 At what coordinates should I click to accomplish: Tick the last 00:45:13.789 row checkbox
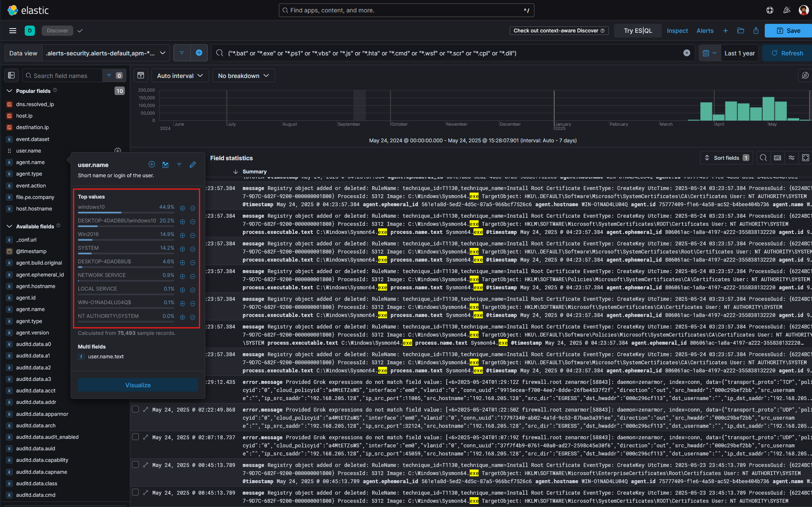[135, 493]
